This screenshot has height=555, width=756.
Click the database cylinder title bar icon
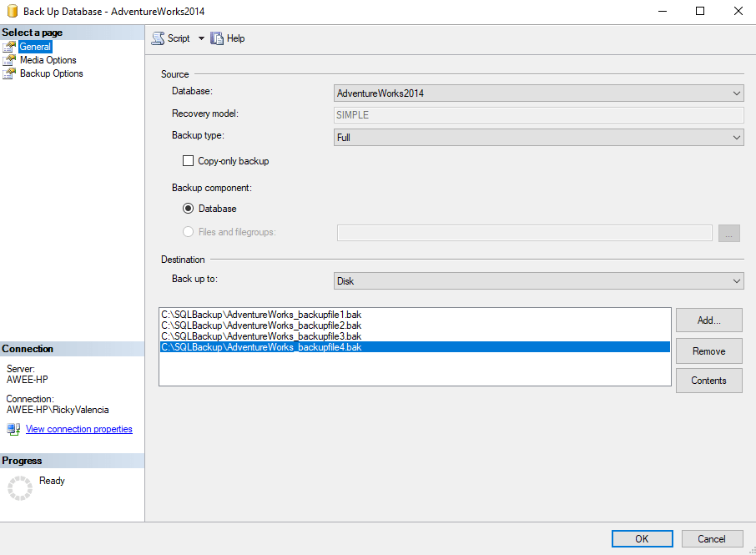click(13, 11)
